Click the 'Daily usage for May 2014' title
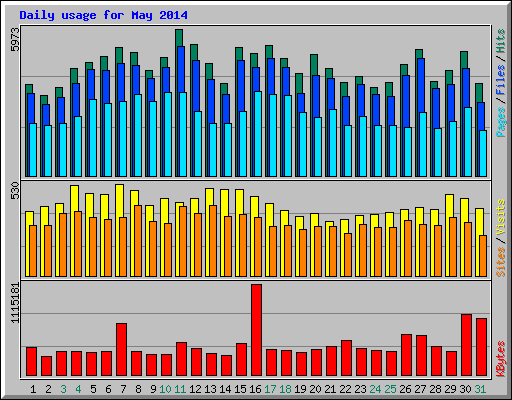The height and width of the screenshot is (400, 512). pos(103,15)
